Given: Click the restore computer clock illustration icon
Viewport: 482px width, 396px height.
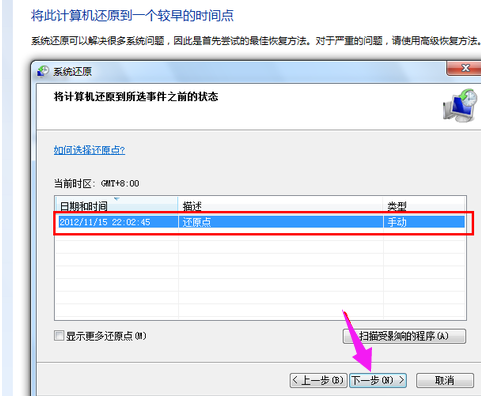Looking at the screenshot, I should [460, 105].
